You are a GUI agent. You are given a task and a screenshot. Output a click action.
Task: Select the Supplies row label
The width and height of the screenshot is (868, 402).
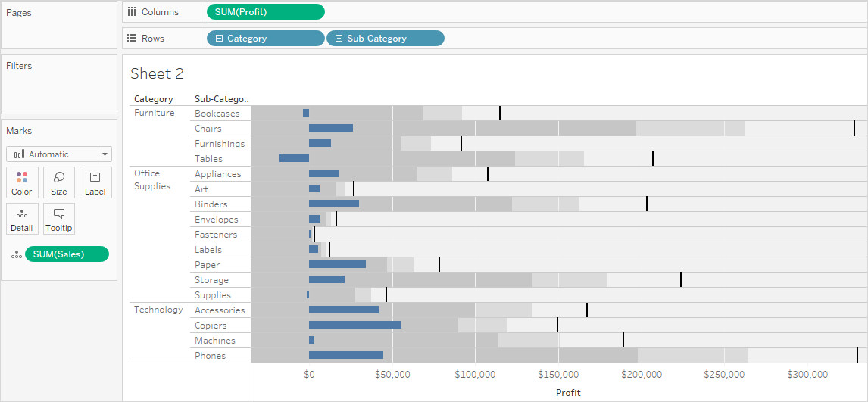click(213, 295)
